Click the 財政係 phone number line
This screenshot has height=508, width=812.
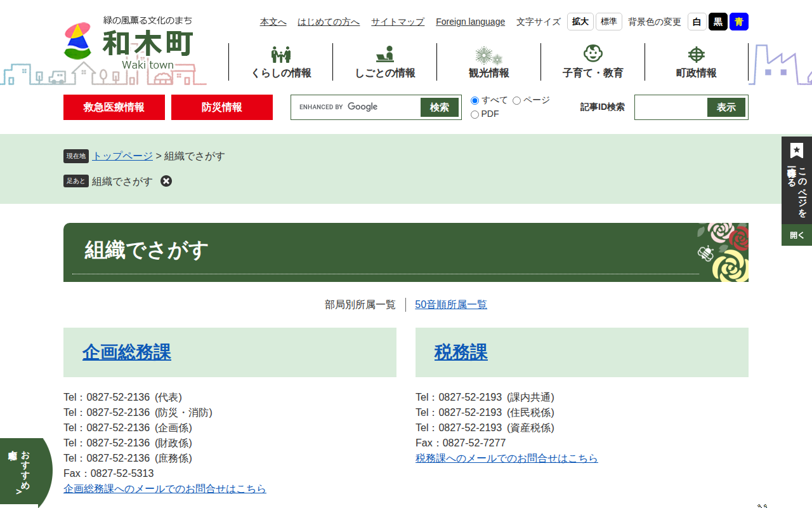[128, 443]
